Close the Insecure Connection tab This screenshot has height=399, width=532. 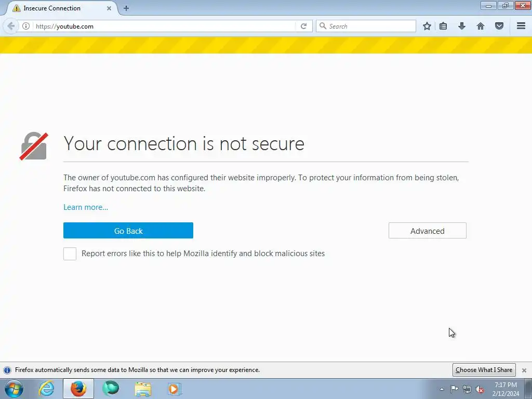[x=109, y=8]
